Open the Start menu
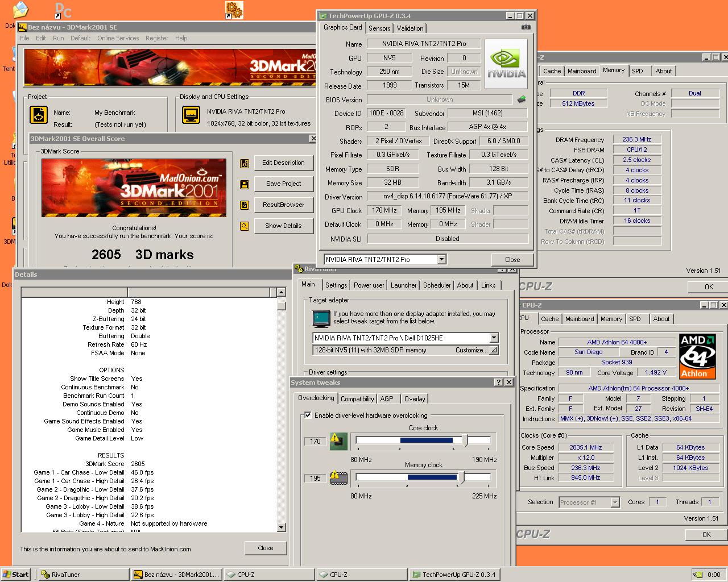The image size is (728, 582). click(16, 575)
